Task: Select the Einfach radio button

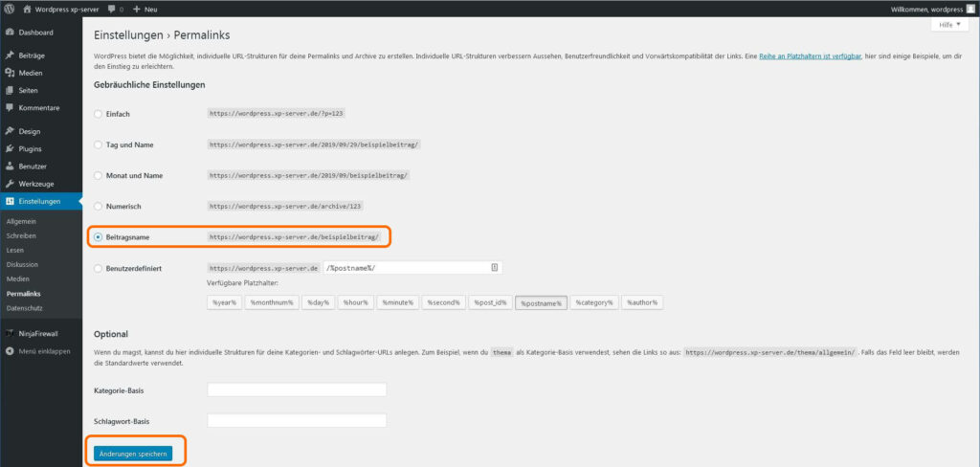Action: (98, 115)
